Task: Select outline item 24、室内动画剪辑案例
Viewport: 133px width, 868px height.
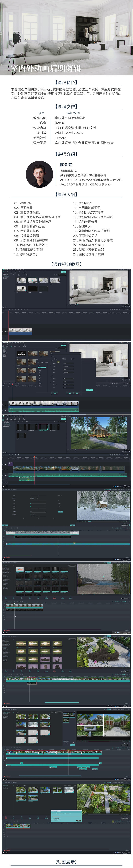Action: (x=88, y=254)
